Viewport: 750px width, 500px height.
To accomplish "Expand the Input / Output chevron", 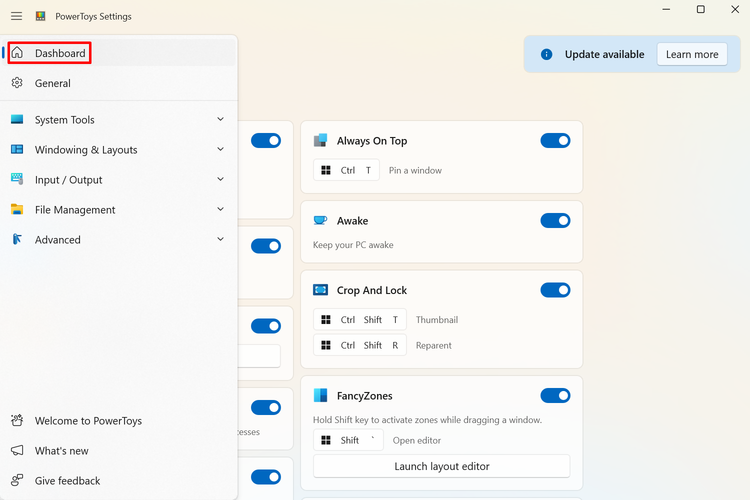I will coord(221,179).
